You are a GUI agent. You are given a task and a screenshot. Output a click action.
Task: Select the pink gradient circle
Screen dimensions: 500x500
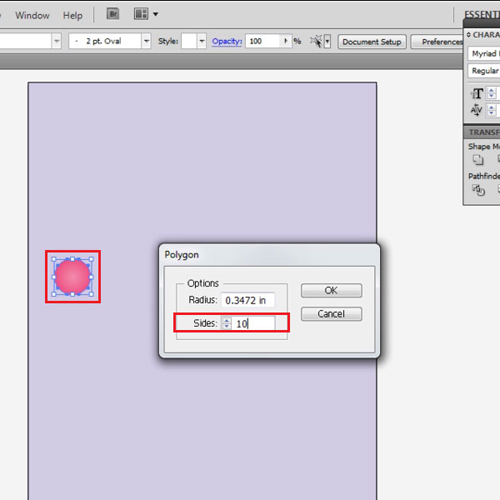pyautogui.click(x=72, y=277)
